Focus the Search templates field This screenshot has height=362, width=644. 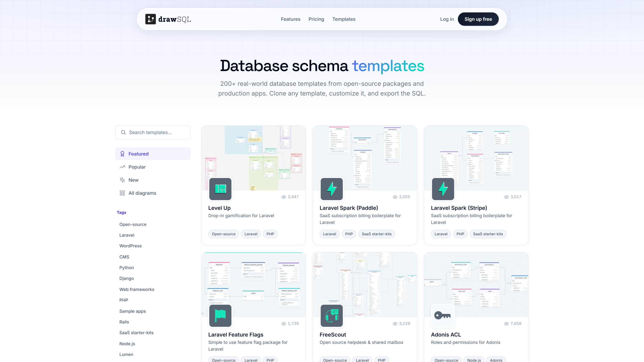(153, 132)
